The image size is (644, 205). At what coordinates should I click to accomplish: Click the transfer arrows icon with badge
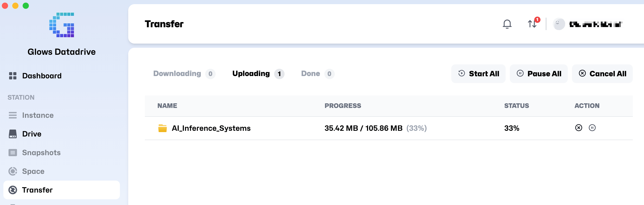click(x=532, y=24)
